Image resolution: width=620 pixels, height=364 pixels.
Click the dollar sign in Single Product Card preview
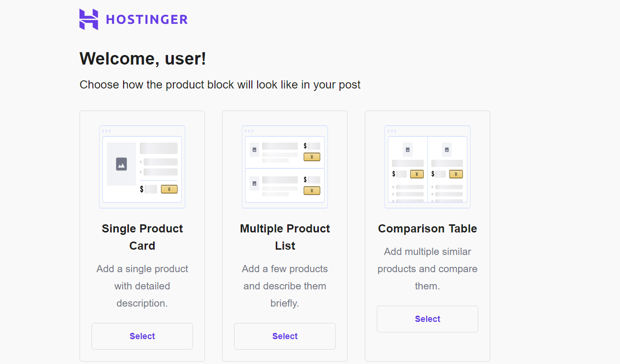[141, 189]
